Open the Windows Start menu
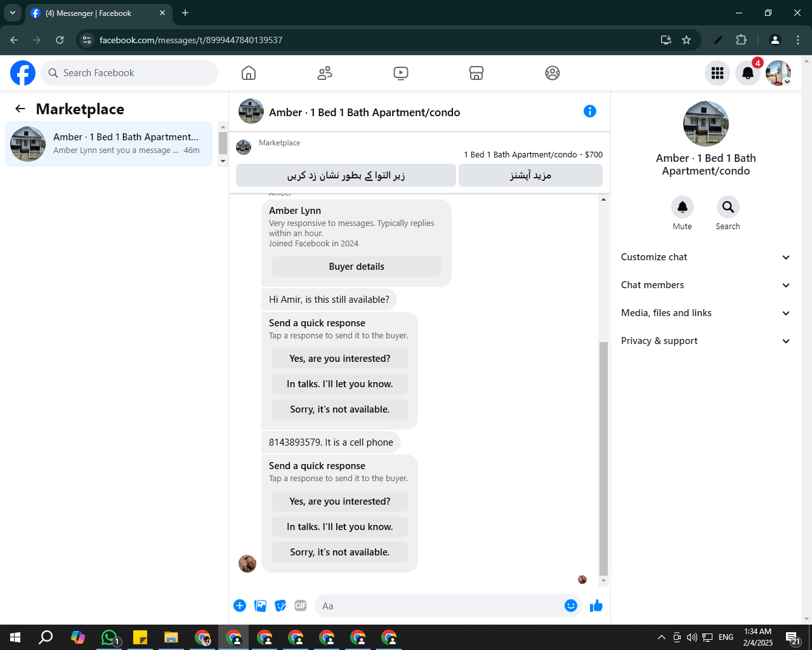 pos(15,637)
